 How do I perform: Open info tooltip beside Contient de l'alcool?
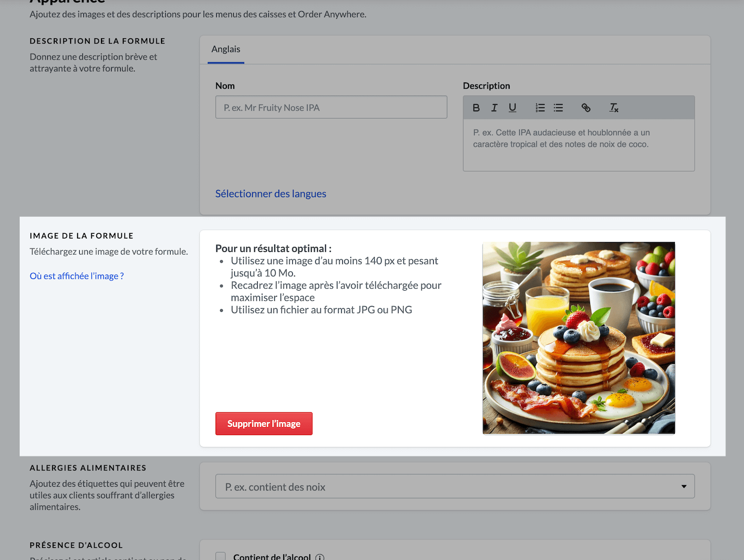click(x=319, y=557)
